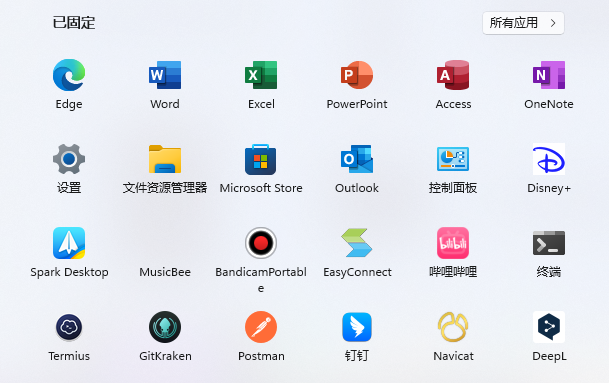Image resolution: width=609 pixels, height=383 pixels.
Task: Open the EasyConnect icon
Action: tap(357, 243)
